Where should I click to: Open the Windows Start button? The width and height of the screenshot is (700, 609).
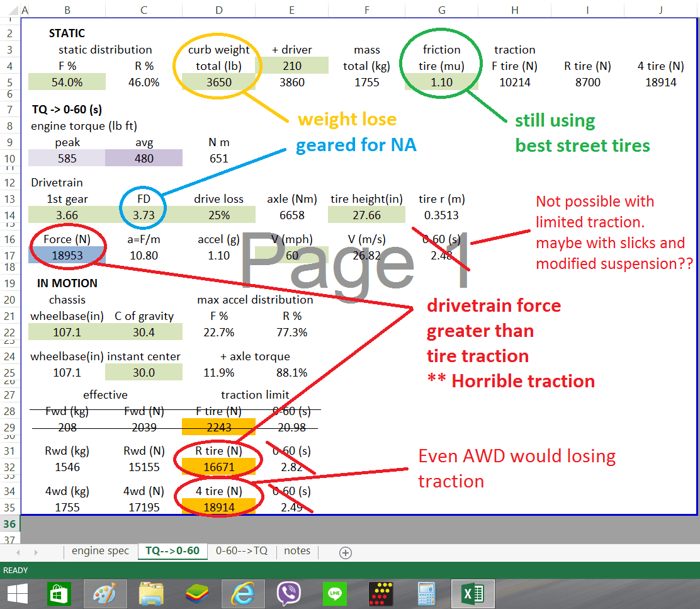pos(18,594)
